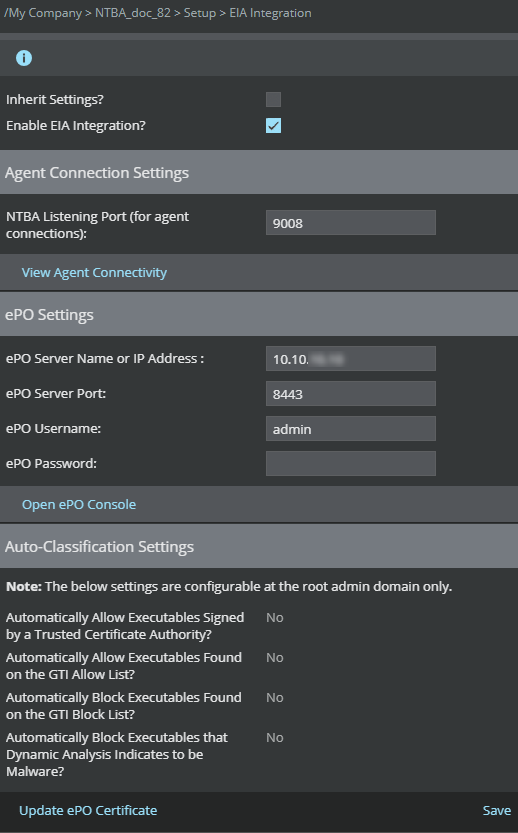Click the 'ePO Username:' label
The image size is (518, 833).
coord(53,429)
